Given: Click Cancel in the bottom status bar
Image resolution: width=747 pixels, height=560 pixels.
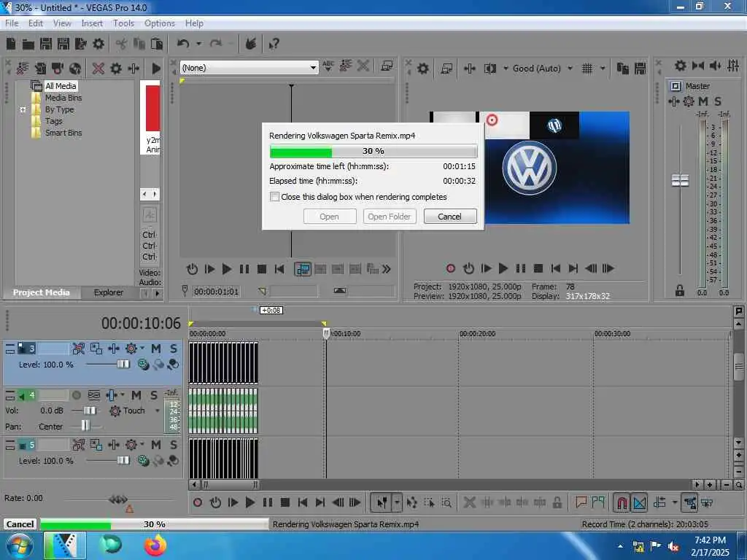Looking at the screenshot, I should [20, 524].
